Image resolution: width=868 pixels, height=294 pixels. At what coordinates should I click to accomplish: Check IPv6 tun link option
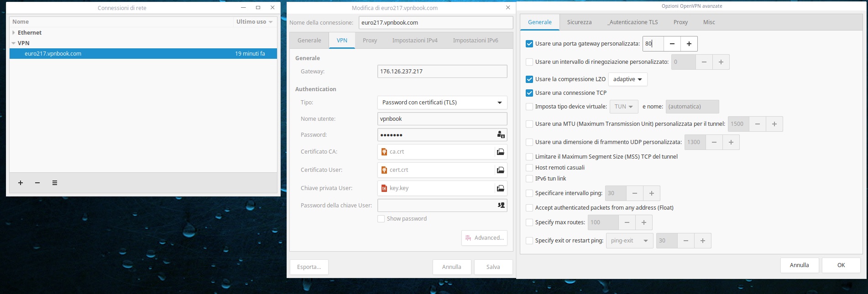pyautogui.click(x=529, y=179)
